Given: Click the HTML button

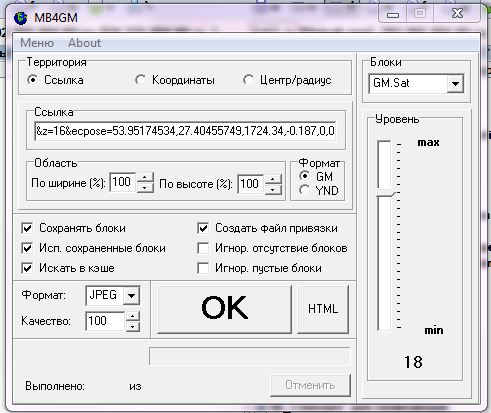Looking at the screenshot, I should (323, 308).
